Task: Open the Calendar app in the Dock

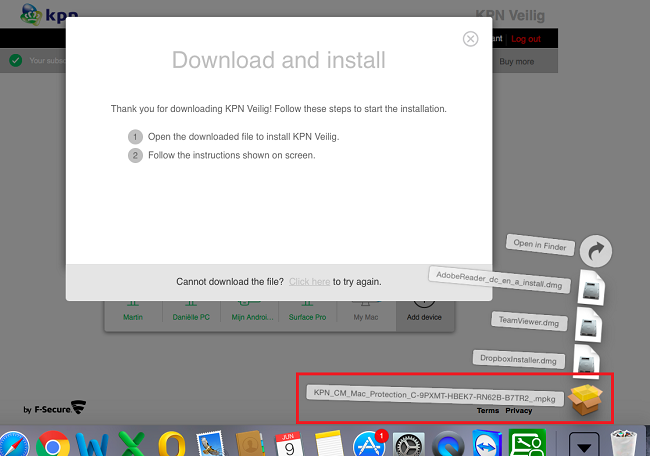Action: 287,443
